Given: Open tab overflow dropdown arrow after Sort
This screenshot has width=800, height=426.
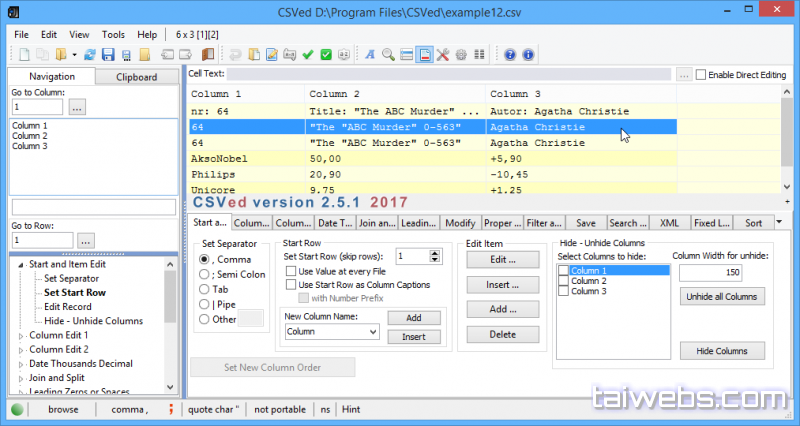Looking at the screenshot, I should click(x=779, y=222).
